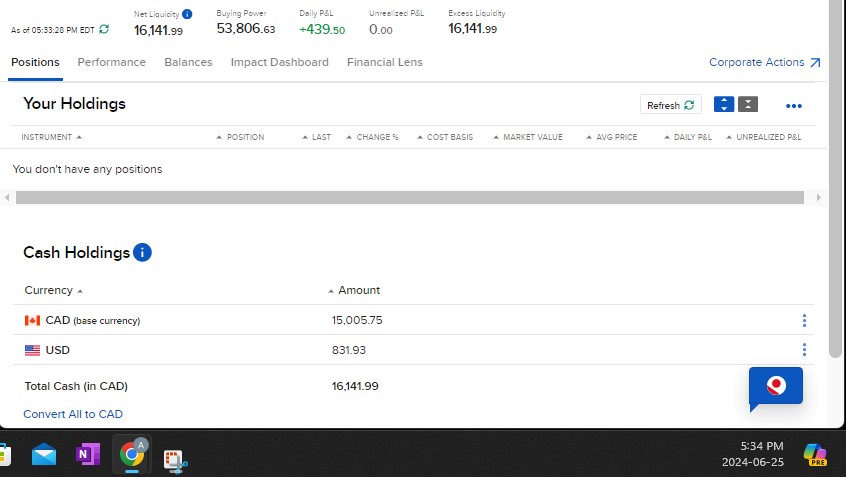Toggle the collapsed rows view button
This screenshot has height=477, width=846.
pos(748,105)
